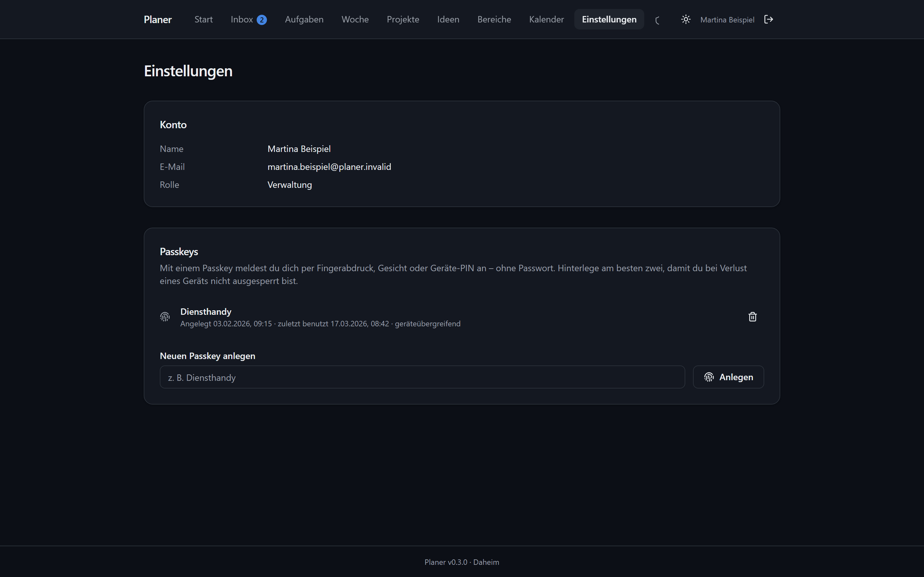This screenshot has width=924, height=577.
Task: Switch to light mode via sun icon
Action: tap(686, 20)
